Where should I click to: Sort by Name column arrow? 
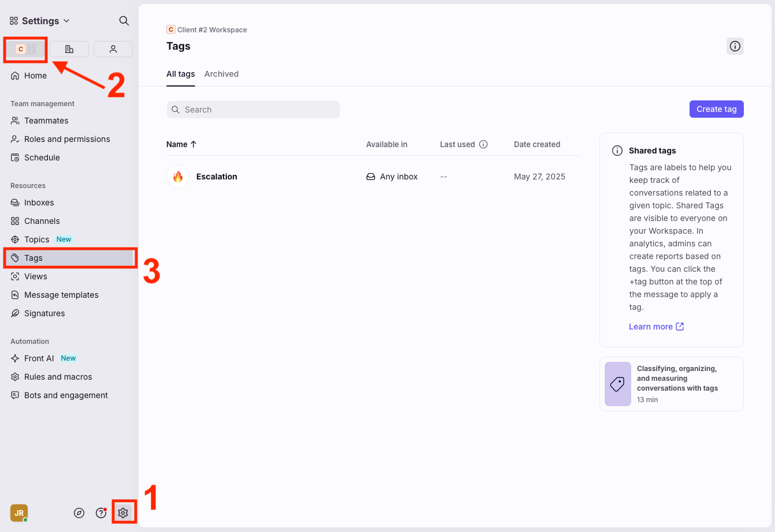[x=193, y=144]
